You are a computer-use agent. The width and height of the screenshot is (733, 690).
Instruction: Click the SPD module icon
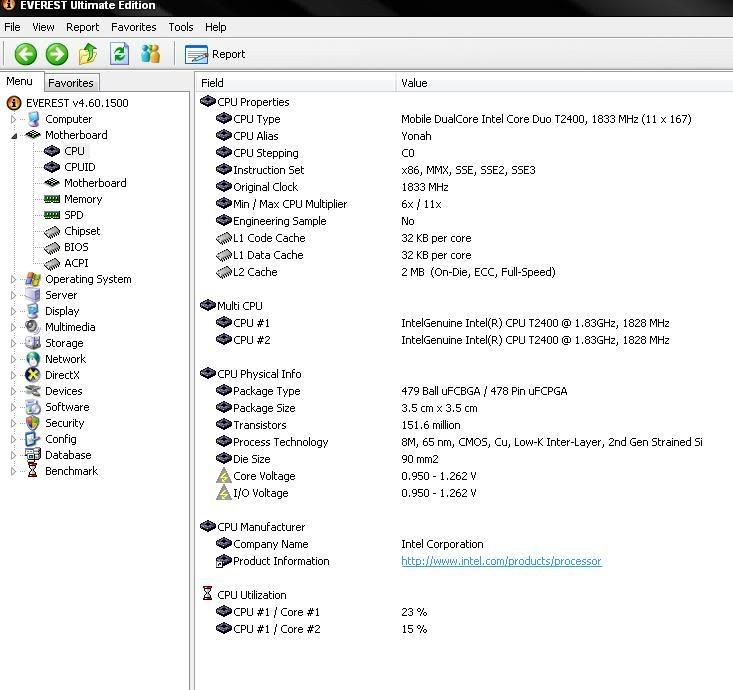point(52,215)
